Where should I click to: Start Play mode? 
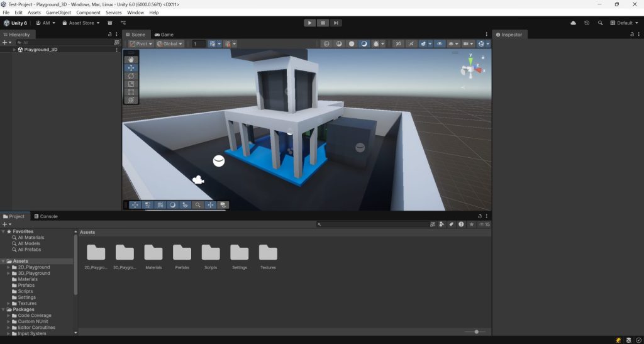pos(309,23)
